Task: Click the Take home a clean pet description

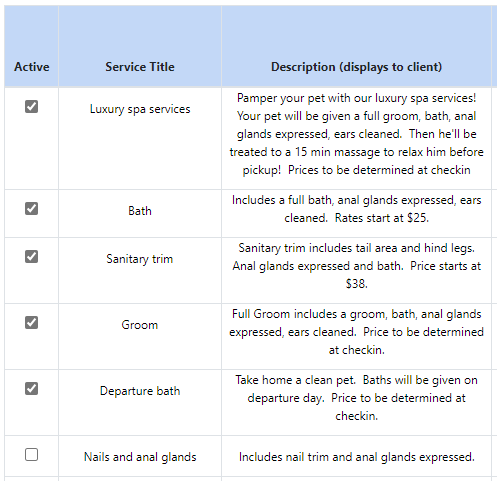Action: (x=356, y=398)
